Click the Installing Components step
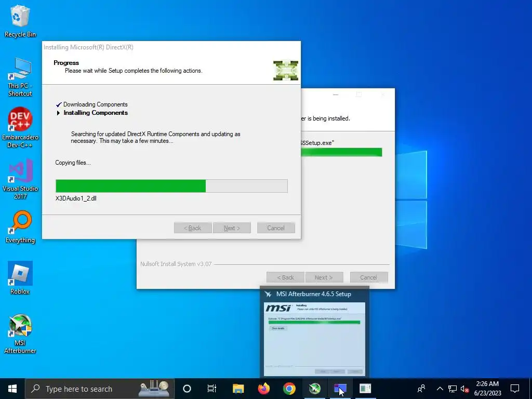Screen dimensions: 532x399 click(x=96, y=113)
